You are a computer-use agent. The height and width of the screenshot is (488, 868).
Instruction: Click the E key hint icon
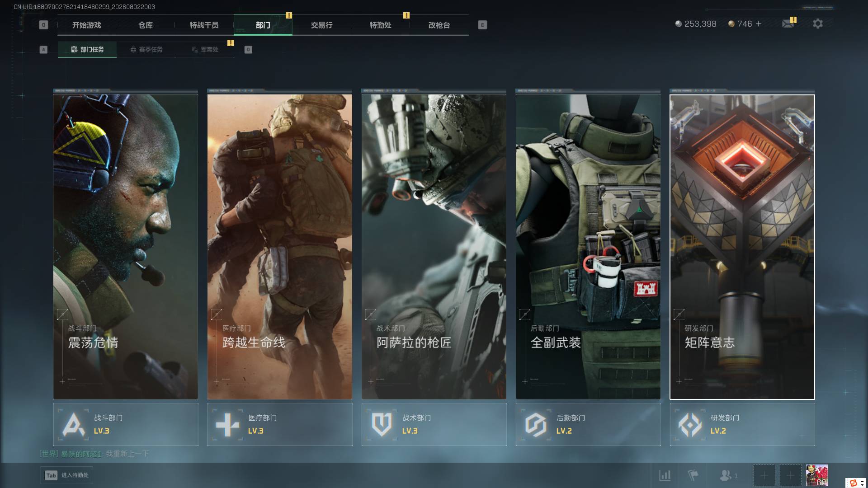pyautogui.click(x=482, y=25)
